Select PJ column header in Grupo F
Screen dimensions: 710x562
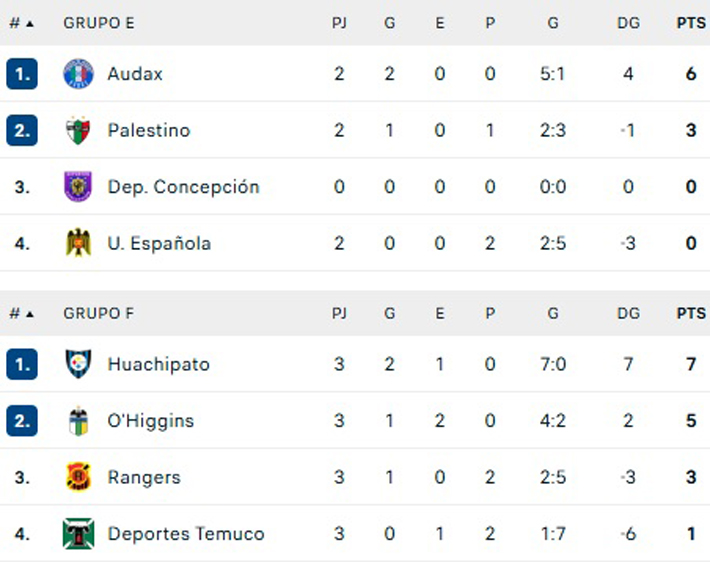pos(339,313)
